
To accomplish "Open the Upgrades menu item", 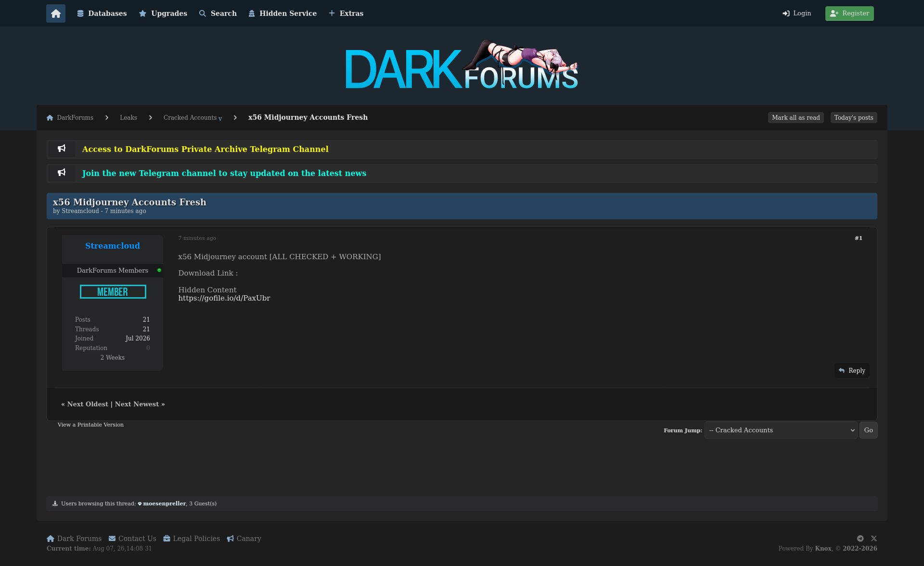I will coord(163,13).
